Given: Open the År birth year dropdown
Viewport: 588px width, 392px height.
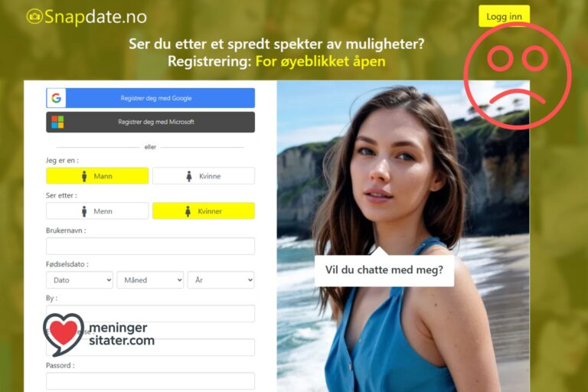Looking at the screenshot, I should click(x=221, y=280).
